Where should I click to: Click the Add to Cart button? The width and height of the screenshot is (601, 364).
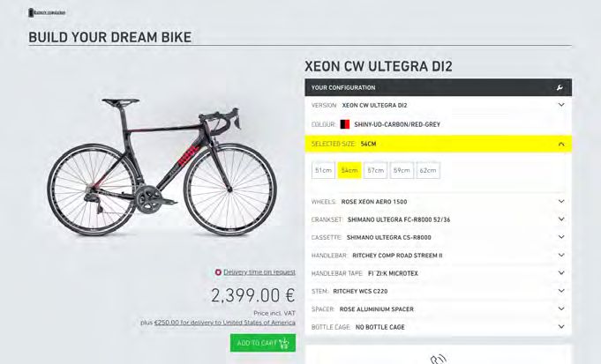tap(263, 343)
